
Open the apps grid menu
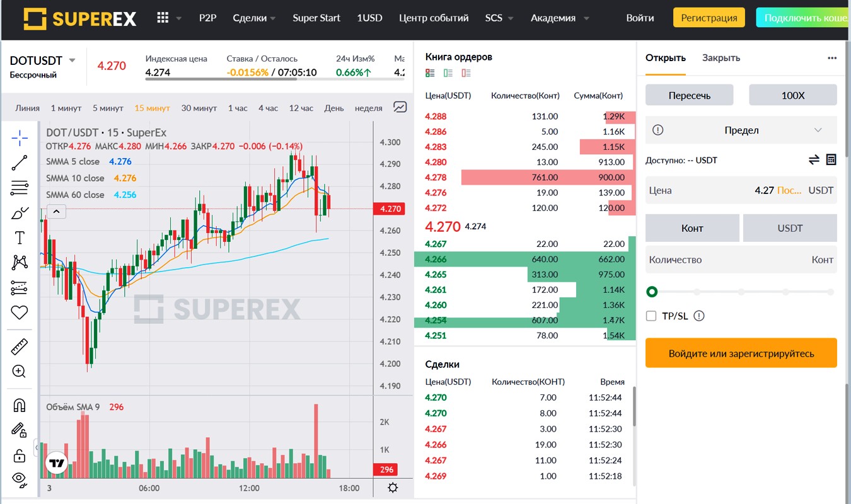point(163,18)
